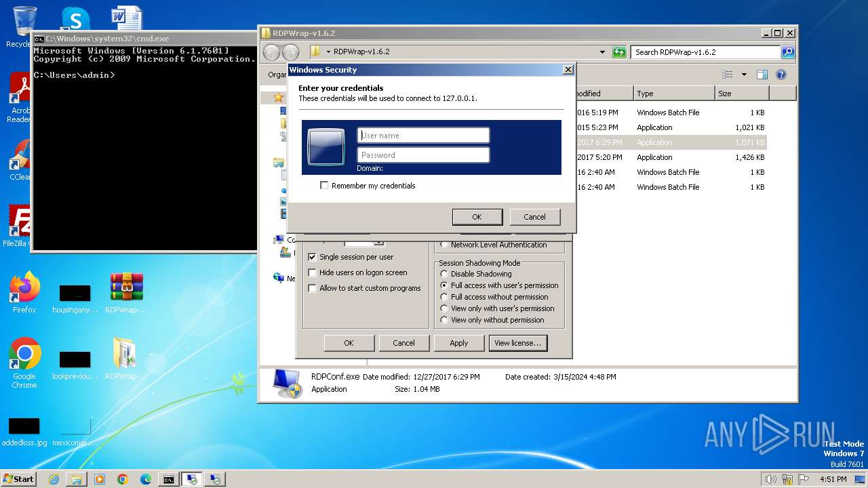
Task: Refresh the RDPWrap-v1.6.2 folder view
Action: tap(619, 52)
